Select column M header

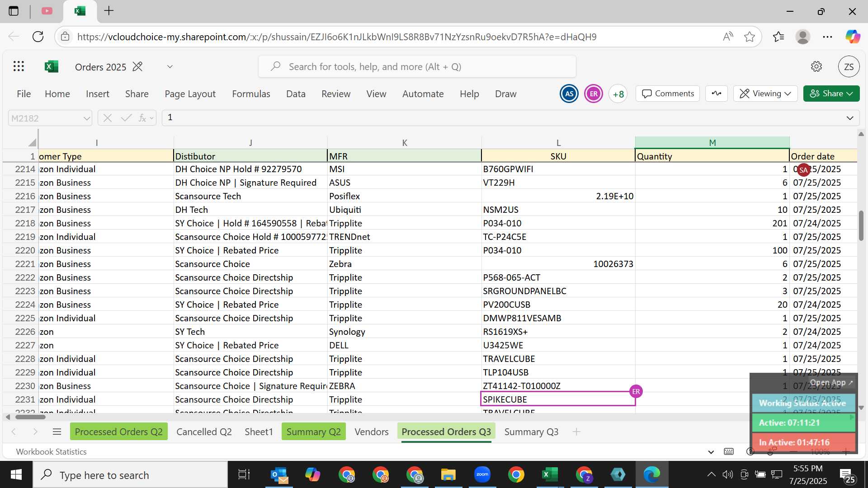click(712, 143)
